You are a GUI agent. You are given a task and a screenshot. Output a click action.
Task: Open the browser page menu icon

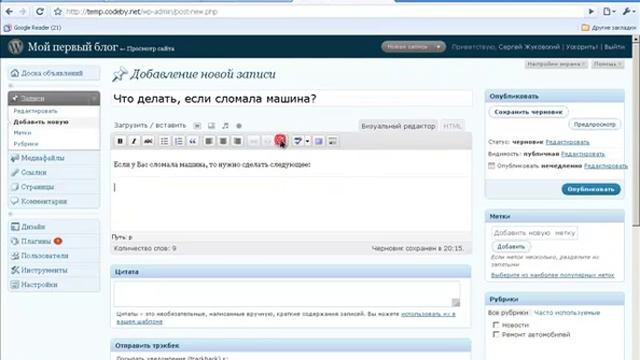(609, 11)
